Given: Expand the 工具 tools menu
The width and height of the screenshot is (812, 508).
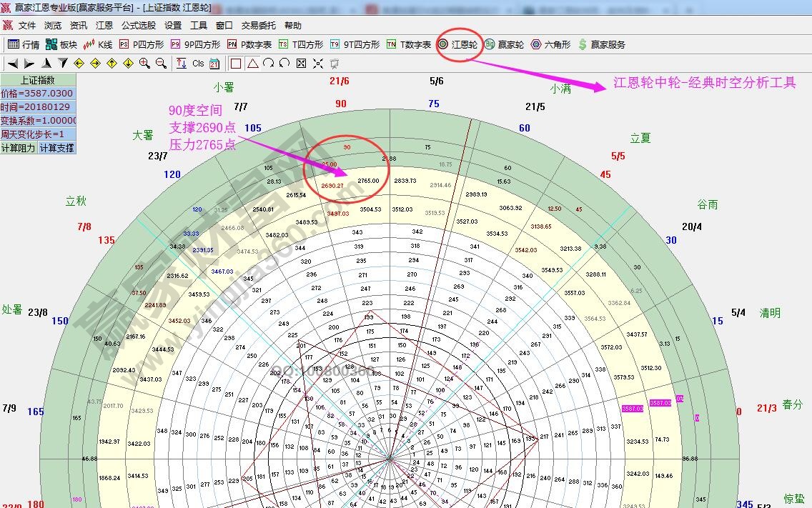Looking at the screenshot, I should (199, 24).
